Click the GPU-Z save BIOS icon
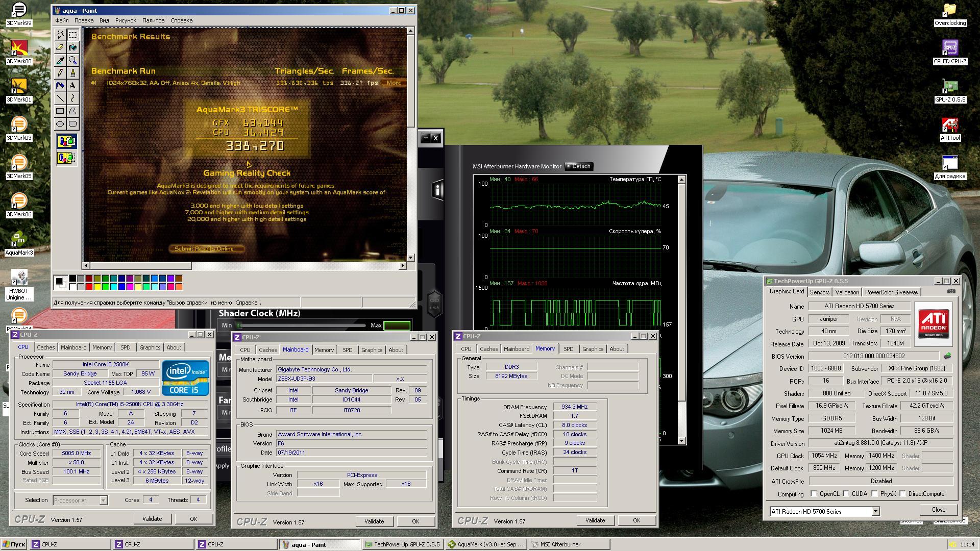 947,356
